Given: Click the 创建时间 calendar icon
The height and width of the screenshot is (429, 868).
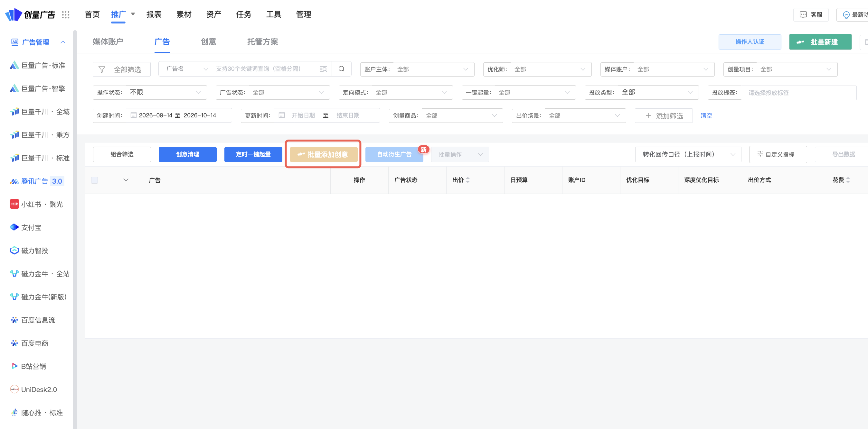Looking at the screenshot, I should (133, 115).
